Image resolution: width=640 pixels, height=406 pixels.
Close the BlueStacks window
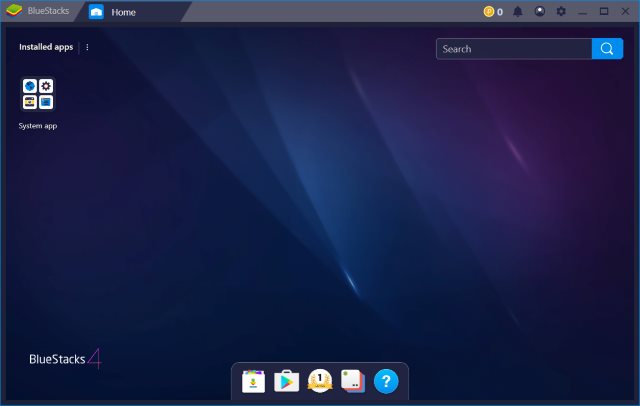[x=625, y=12]
